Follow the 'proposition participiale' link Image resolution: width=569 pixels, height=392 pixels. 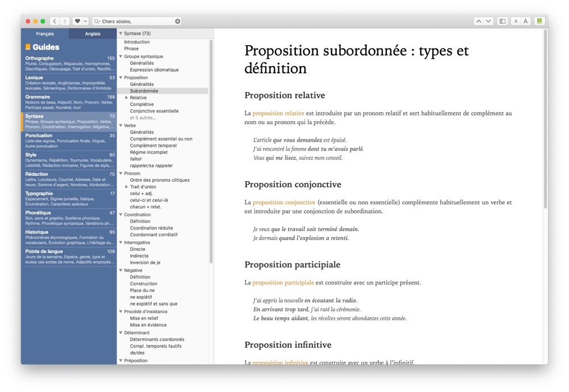(283, 282)
